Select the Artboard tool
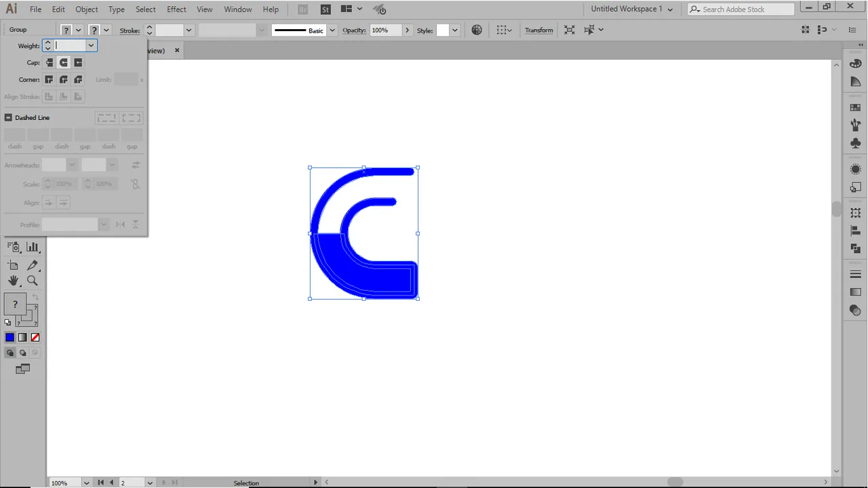Screen dimensions: 868x488 14,265
